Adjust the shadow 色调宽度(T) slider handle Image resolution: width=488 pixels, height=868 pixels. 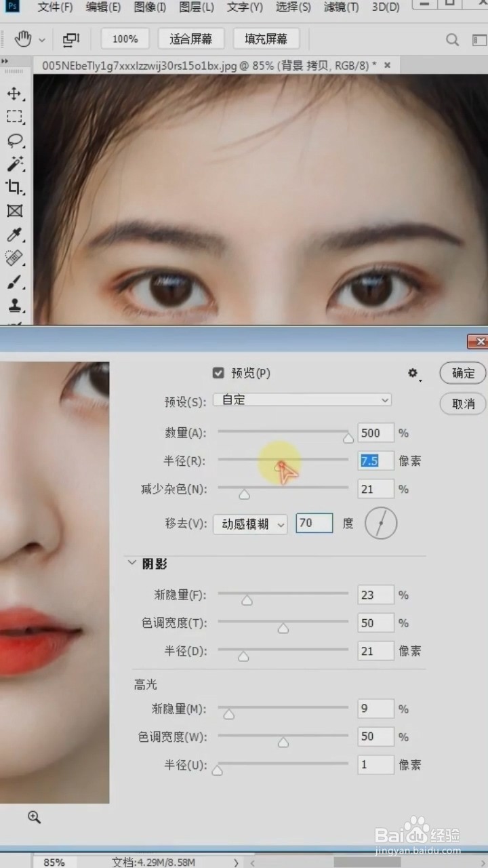coord(283,629)
